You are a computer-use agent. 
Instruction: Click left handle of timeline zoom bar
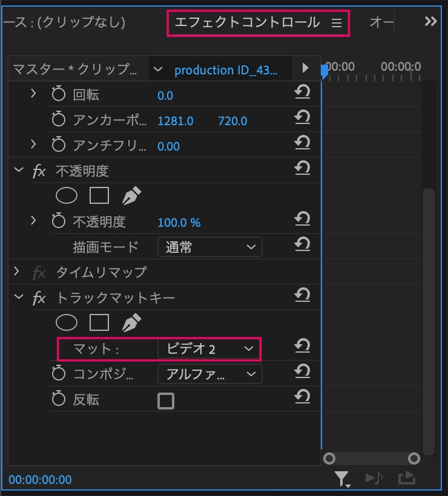(x=329, y=458)
